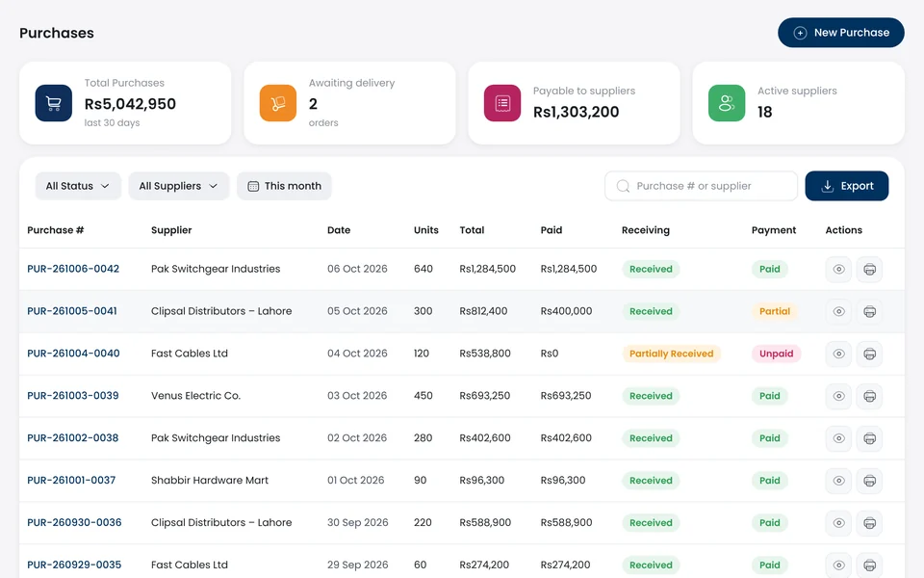Click the Venus Electric Co. supplier name
The height and width of the screenshot is (578, 924).
pyautogui.click(x=195, y=396)
